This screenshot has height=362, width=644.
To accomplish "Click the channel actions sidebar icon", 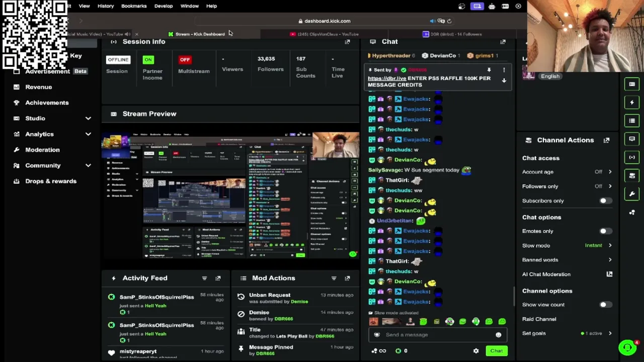I will (x=632, y=175).
